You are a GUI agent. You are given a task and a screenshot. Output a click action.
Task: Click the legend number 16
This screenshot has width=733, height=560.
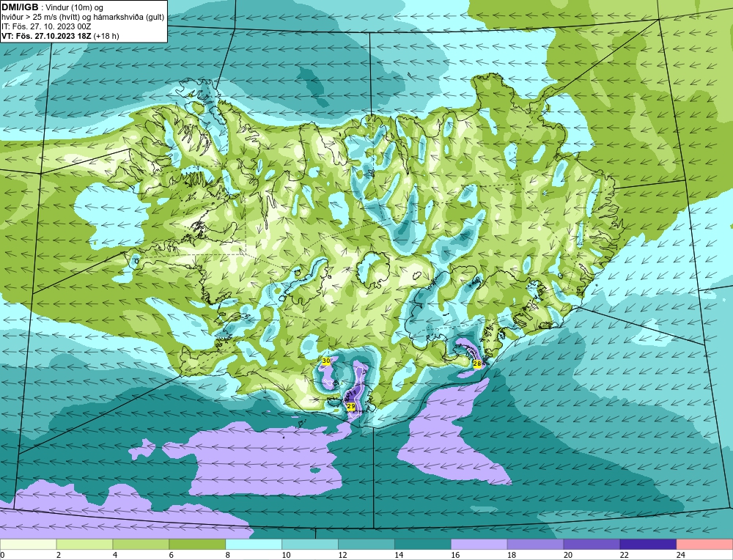[x=455, y=555]
